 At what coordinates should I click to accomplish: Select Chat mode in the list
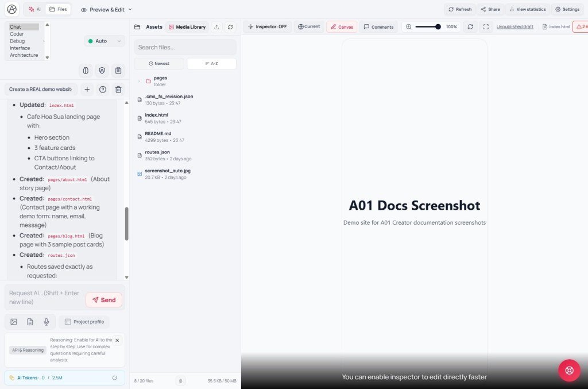click(24, 27)
